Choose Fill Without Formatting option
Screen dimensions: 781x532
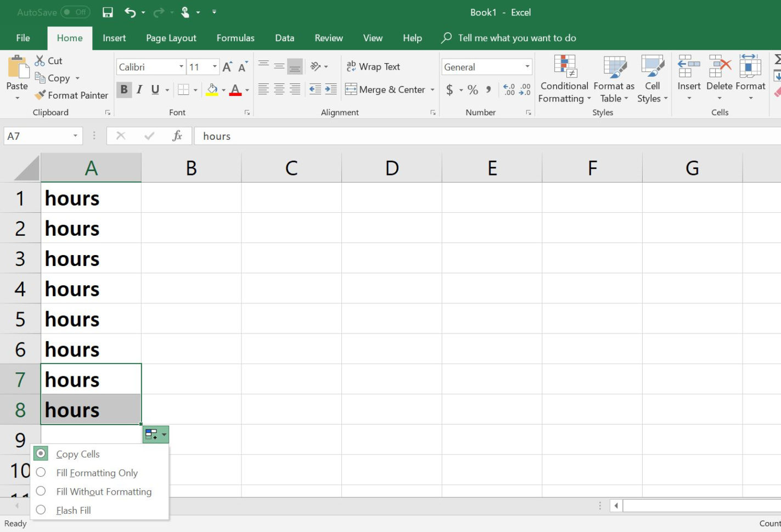pyautogui.click(x=104, y=491)
